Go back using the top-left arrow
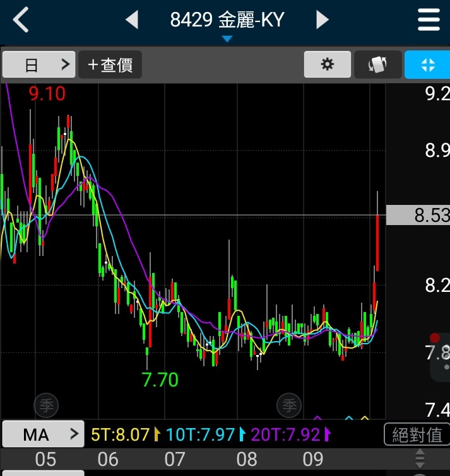The image size is (450, 476). pyautogui.click(x=21, y=20)
